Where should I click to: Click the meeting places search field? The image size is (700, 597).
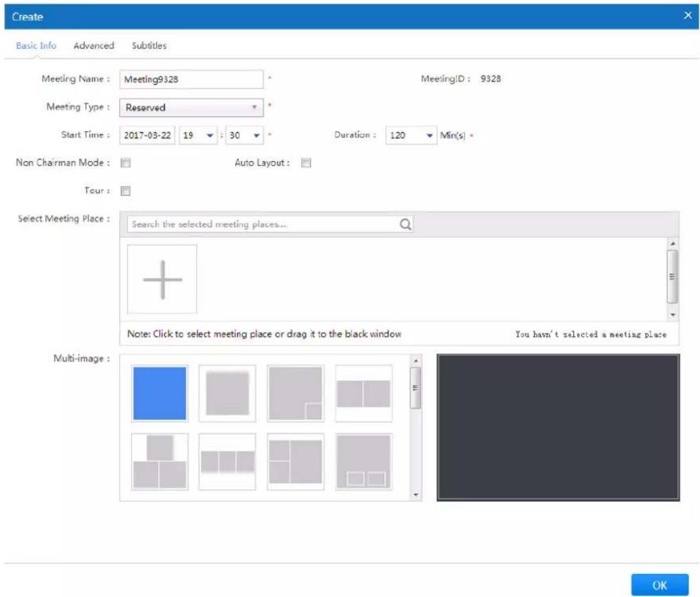(x=270, y=224)
